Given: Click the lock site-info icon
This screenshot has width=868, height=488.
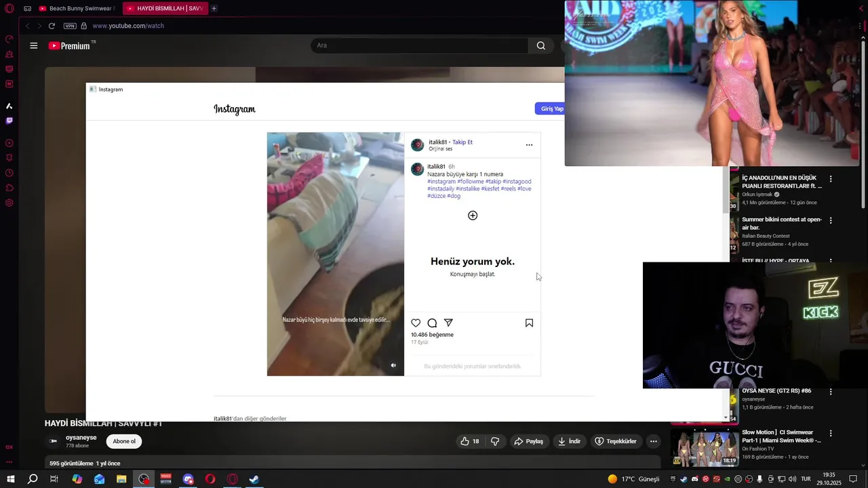Looking at the screenshot, I should [84, 26].
